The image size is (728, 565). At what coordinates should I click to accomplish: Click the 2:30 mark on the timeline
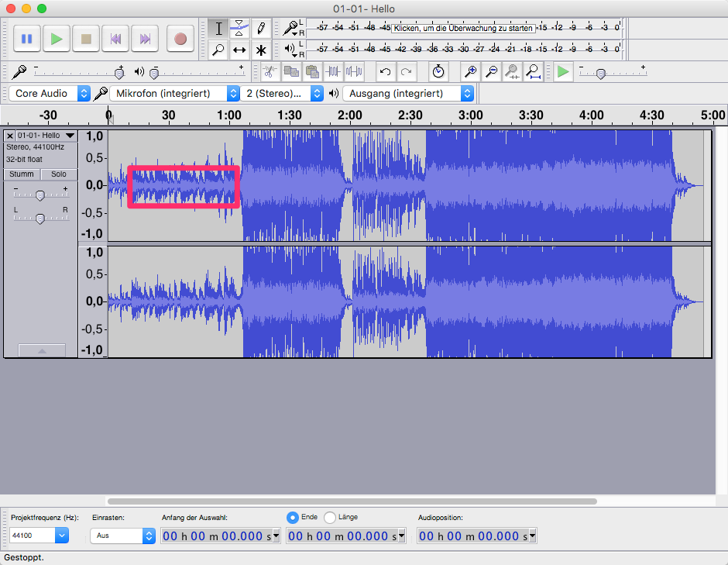pyautogui.click(x=410, y=115)
